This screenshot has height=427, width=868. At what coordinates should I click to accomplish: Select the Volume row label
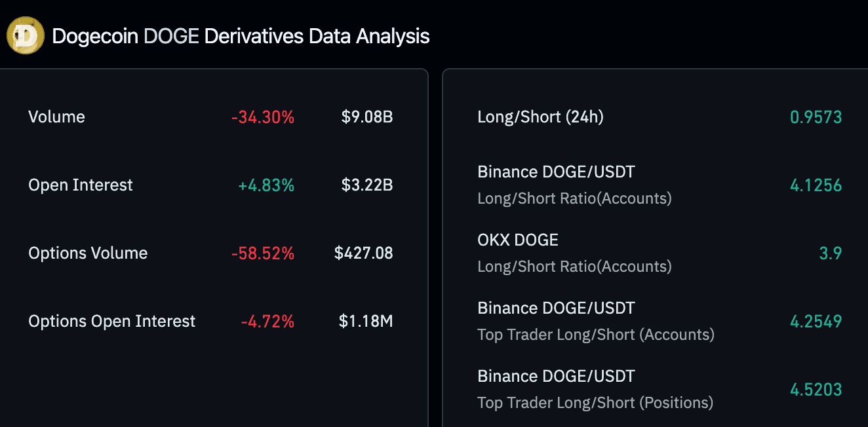pos(56,117)
